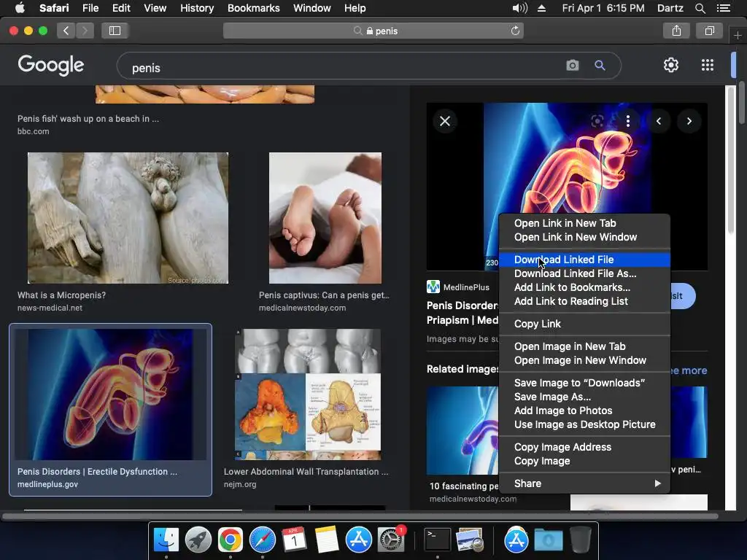Open the news-medical.net source link

point(50,308)
